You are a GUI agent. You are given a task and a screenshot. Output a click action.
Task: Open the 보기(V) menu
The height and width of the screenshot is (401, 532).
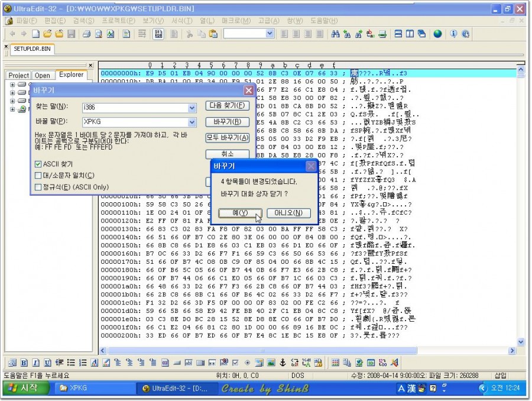[x=153, y=21]
